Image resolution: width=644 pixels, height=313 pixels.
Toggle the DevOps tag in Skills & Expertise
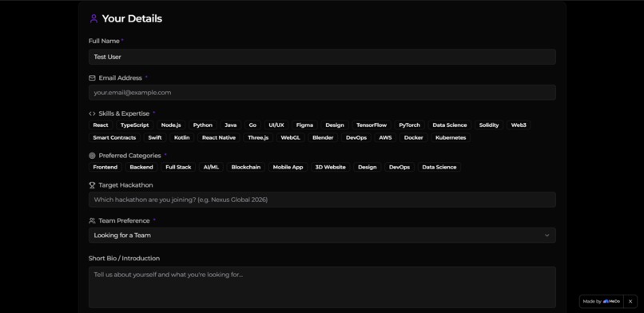click(x=356, y=138)
